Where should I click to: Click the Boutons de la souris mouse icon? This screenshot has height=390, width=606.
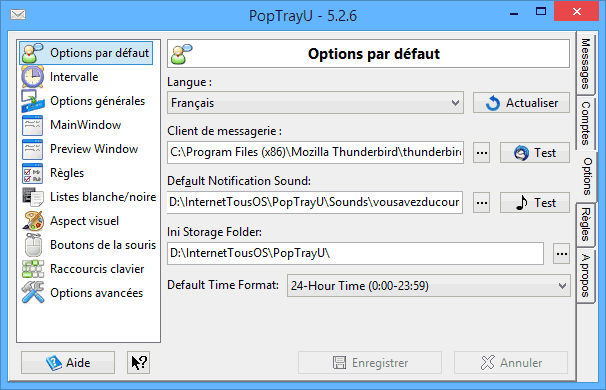(32, 245)
